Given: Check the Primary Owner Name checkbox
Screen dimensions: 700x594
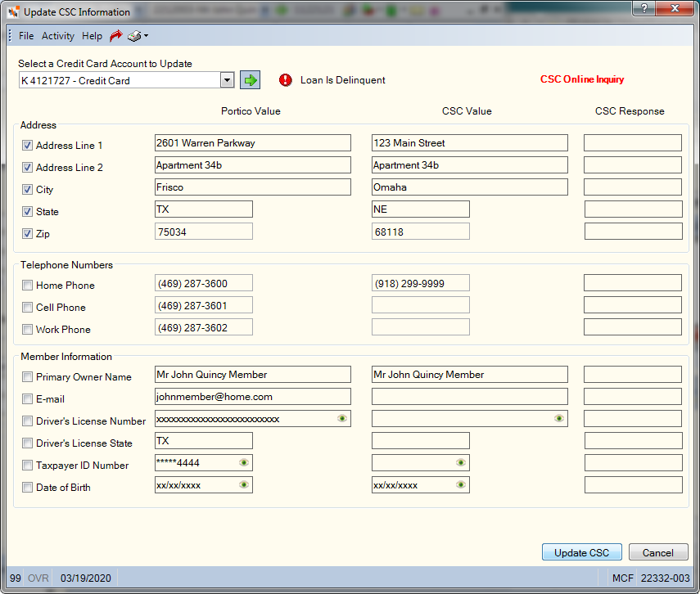Looking at the screenshot, I should 27,377.
